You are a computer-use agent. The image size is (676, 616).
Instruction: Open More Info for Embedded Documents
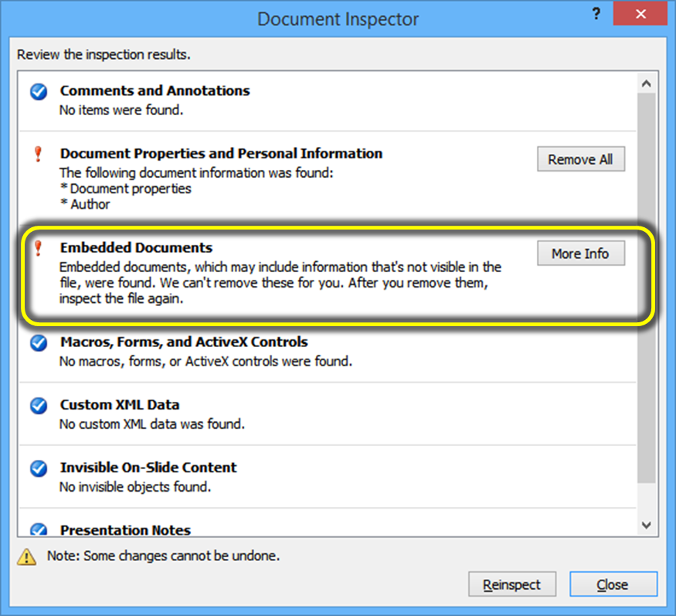pyautogui.click(x=580, y=254)
